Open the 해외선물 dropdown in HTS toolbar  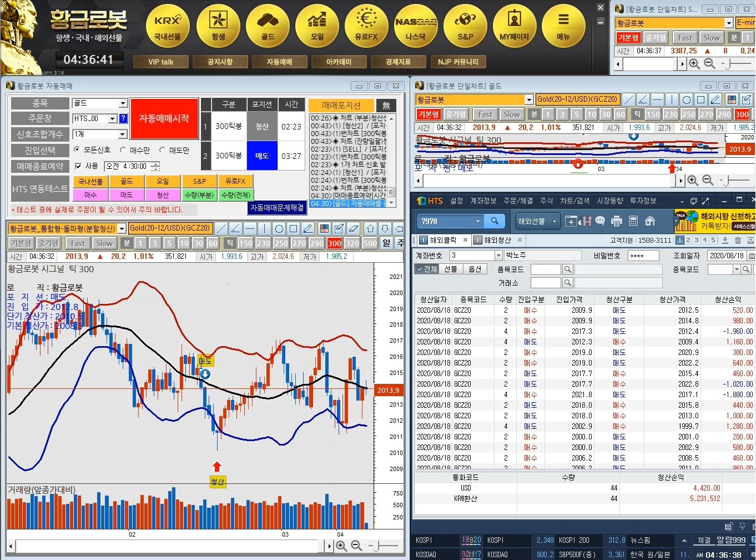537,221
